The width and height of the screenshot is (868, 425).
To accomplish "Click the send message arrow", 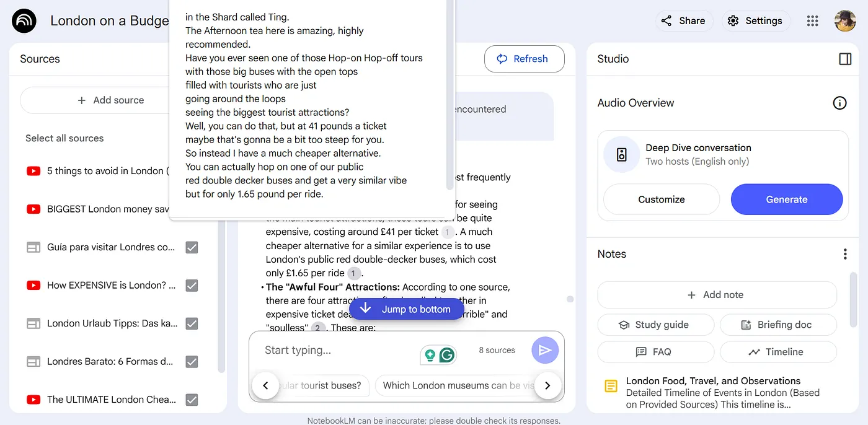I will tap(545, 351).
